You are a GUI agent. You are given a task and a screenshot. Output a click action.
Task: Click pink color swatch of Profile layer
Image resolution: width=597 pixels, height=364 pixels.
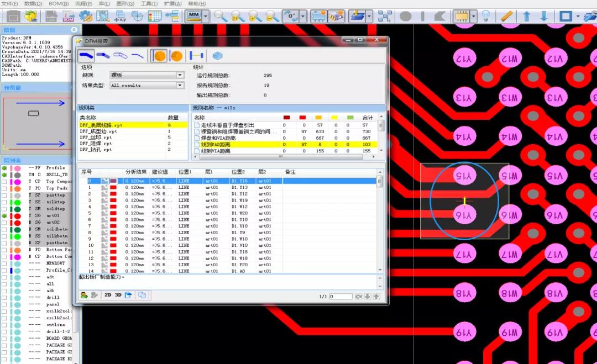click(18, 168)
